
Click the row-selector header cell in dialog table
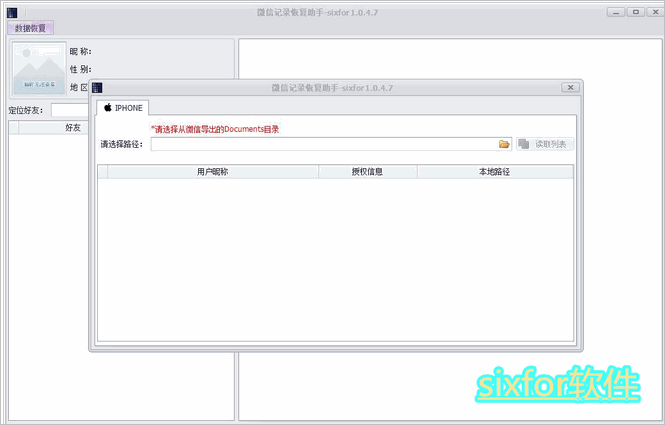103,172
